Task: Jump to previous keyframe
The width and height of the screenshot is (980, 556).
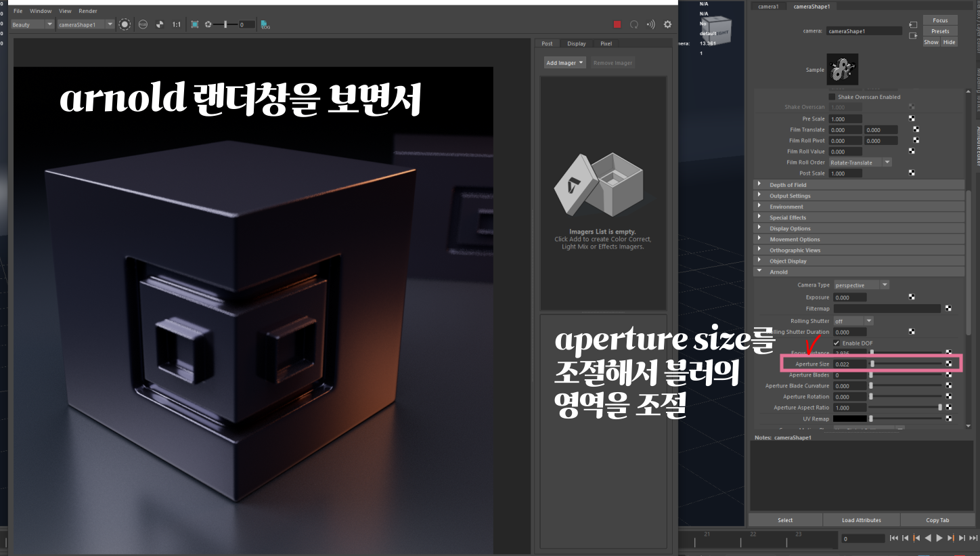Action: [917, 538]
